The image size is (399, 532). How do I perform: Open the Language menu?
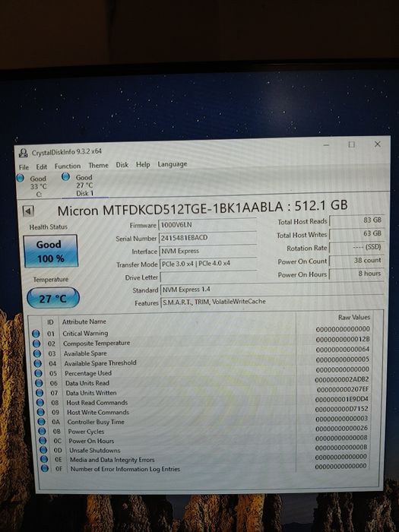[x=173, y=164]
